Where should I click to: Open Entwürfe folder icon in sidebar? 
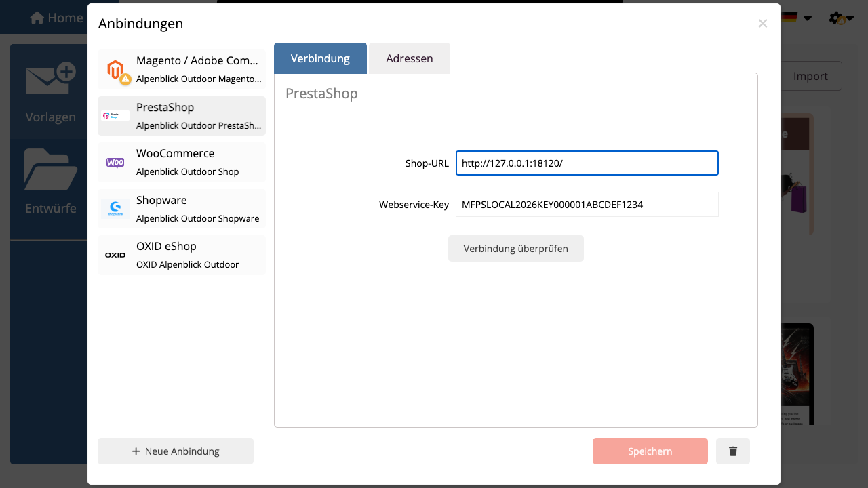coord(50,170)
